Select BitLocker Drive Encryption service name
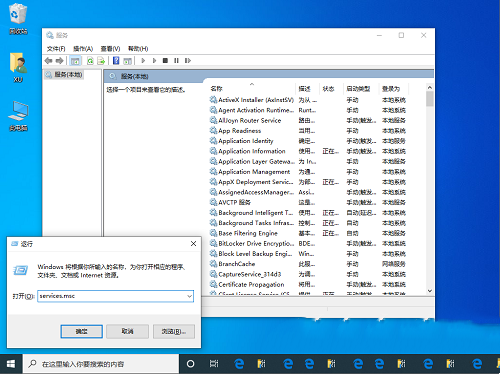 256,243
